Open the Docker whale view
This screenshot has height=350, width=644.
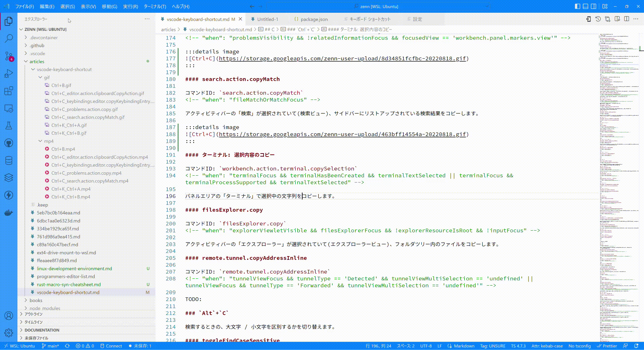click(9, 213)
